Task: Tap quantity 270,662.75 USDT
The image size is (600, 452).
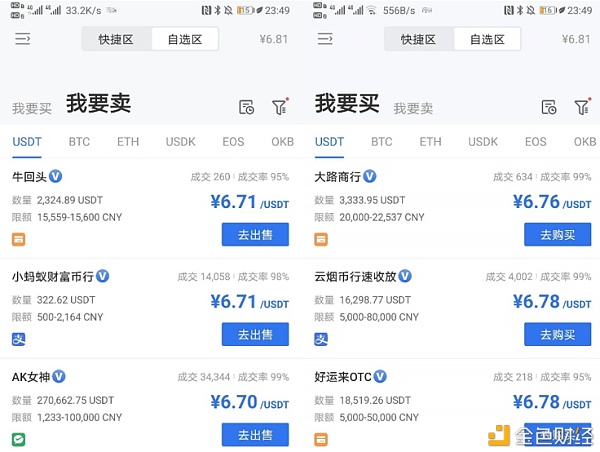Action: (75, 400)
